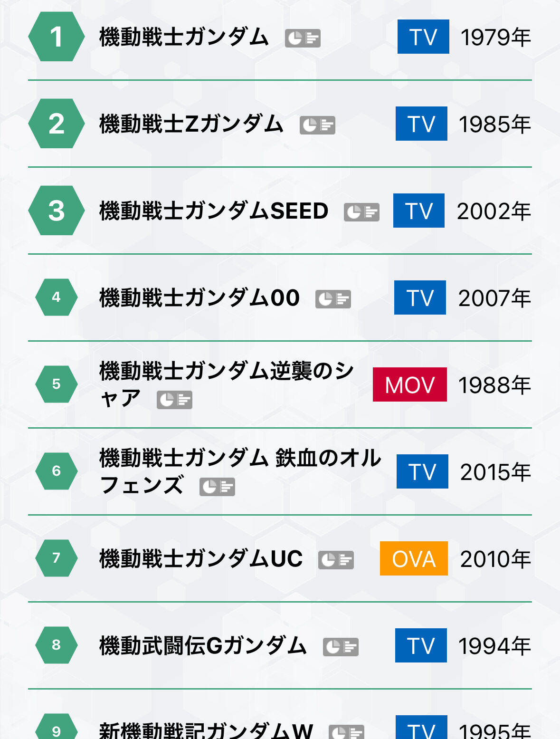
Task: Select the rank 3 hexagon badge
Action: coord(57,211)
